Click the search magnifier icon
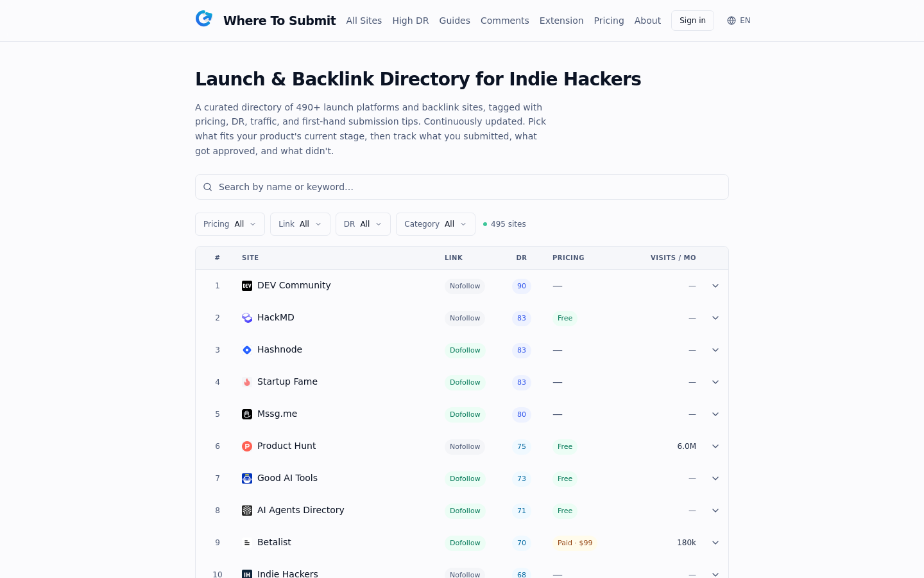 207,187
